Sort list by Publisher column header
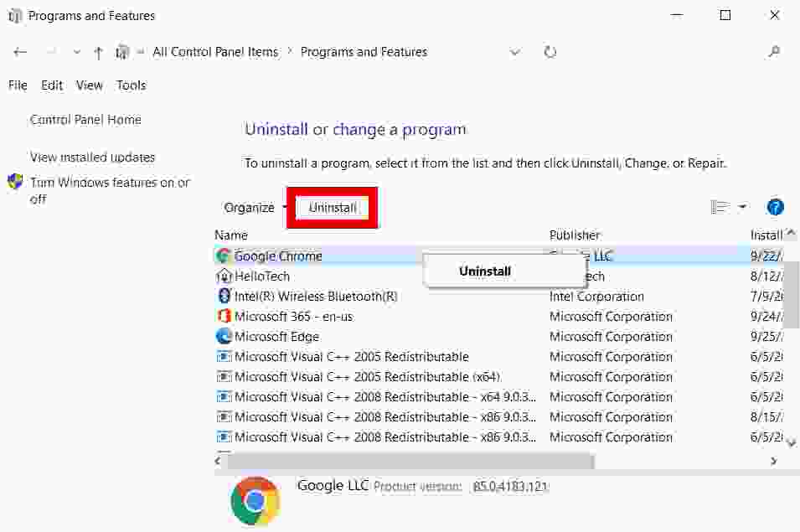The image size is (800, 532). (575, 235)
